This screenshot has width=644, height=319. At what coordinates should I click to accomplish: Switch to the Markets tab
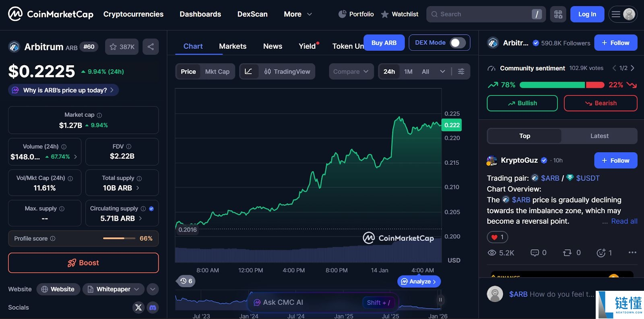(x=233, y=46)
